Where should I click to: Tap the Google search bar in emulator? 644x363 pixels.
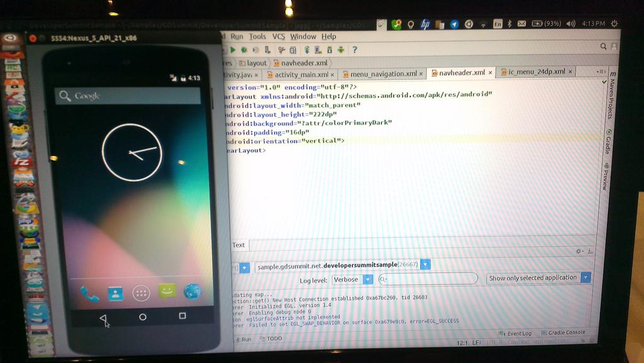128,96
